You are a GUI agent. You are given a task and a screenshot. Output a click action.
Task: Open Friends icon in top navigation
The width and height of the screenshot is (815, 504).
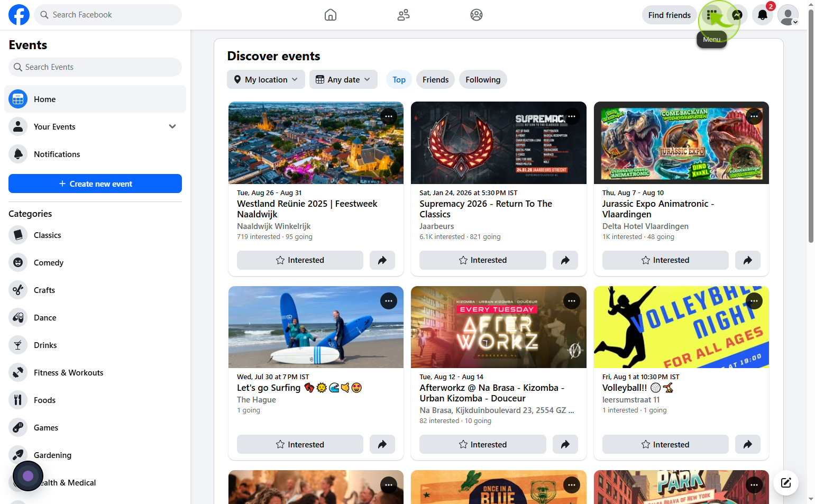point(404,15)
